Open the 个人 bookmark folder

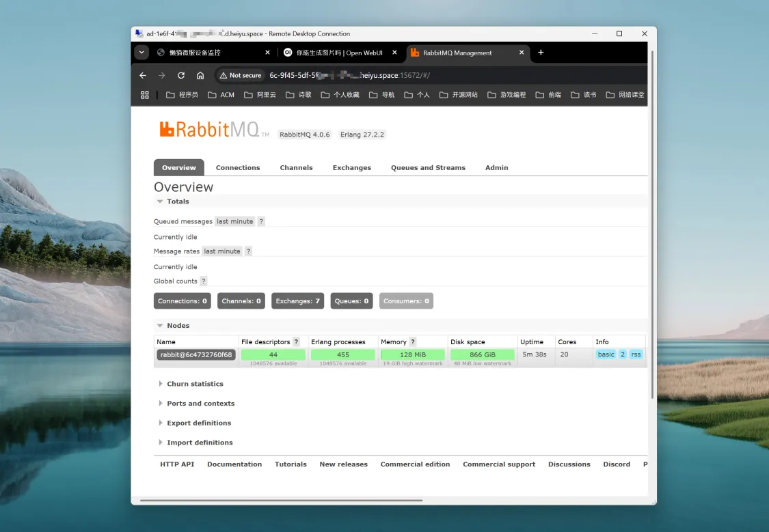(x=417, y=95)
